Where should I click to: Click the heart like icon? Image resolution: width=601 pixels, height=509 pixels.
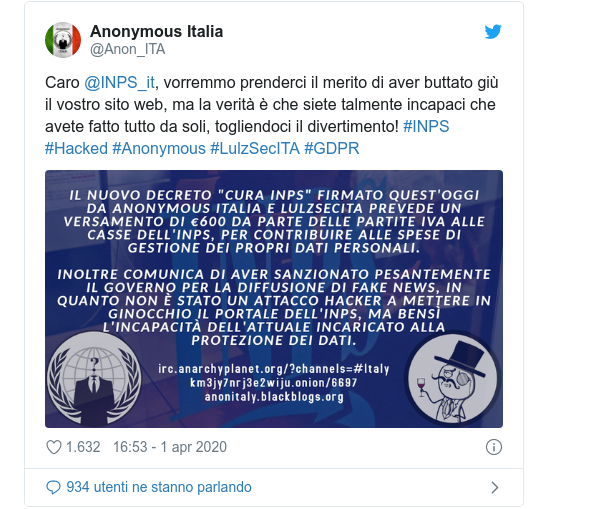coord(54,447)
